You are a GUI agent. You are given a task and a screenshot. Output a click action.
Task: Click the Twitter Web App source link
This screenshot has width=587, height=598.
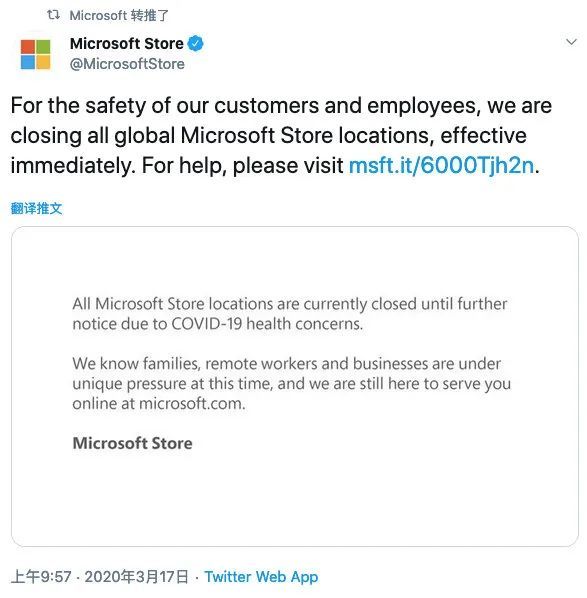click(261, 577)
